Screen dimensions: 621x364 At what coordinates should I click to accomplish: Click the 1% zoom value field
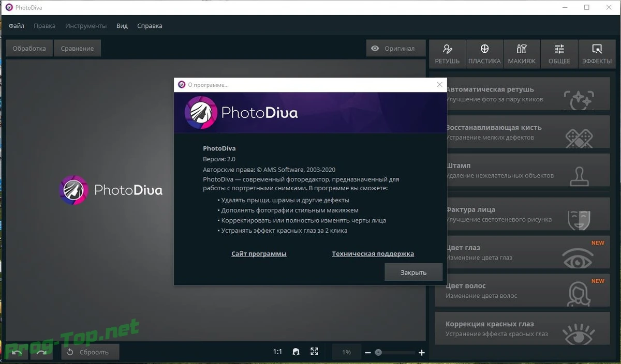[x=347, y=352]
